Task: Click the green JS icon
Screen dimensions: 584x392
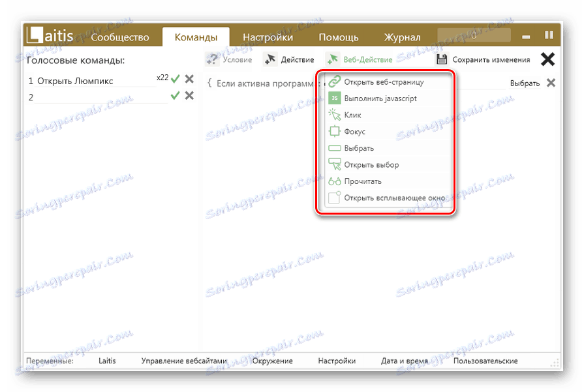Action: (335, 98)
